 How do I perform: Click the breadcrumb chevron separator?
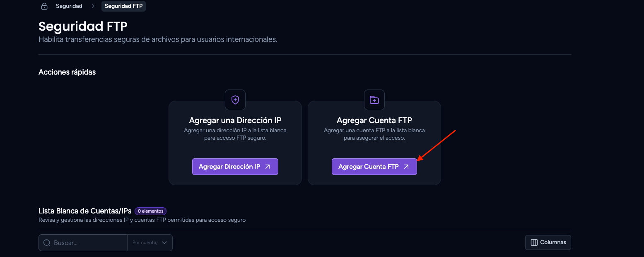[x=93, y=6]
